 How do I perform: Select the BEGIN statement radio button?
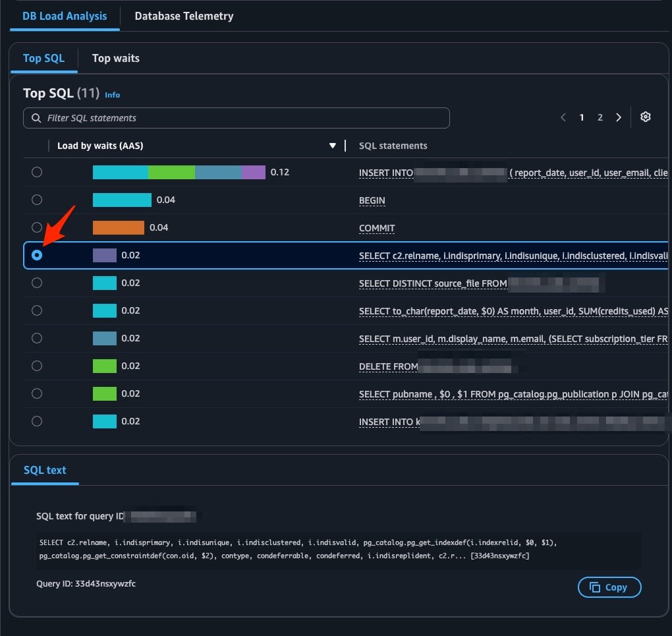37,200
